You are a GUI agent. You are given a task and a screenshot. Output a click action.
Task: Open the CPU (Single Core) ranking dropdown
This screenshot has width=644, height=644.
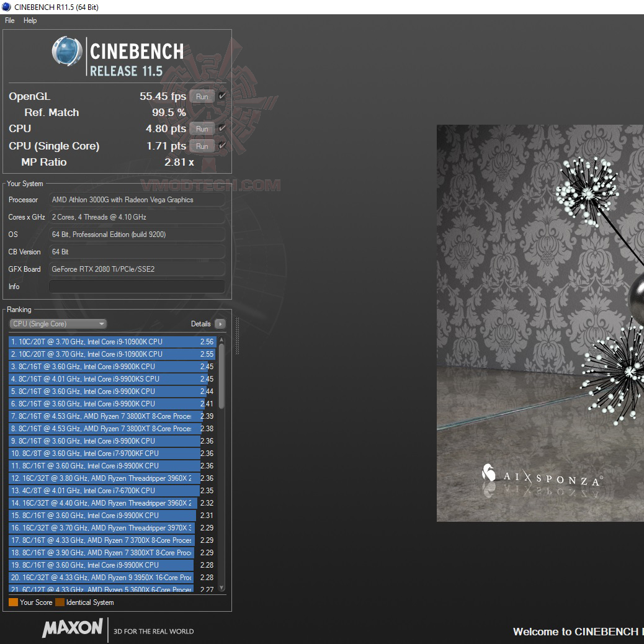pyautogui.click(x=58, y=324)
